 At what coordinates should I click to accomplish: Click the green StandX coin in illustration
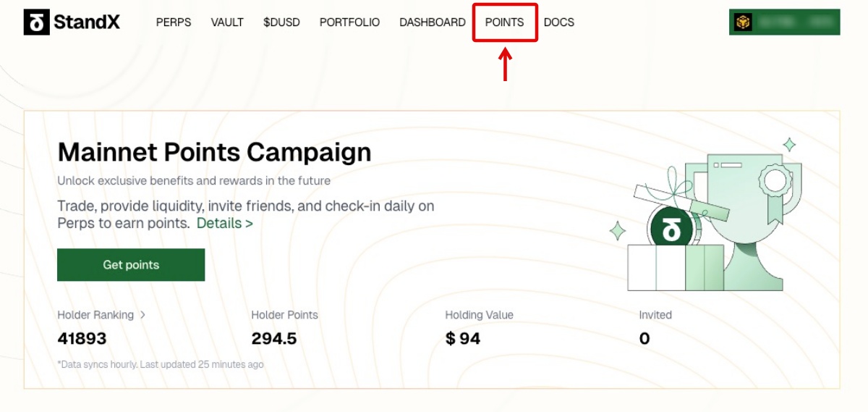point(671,230)
